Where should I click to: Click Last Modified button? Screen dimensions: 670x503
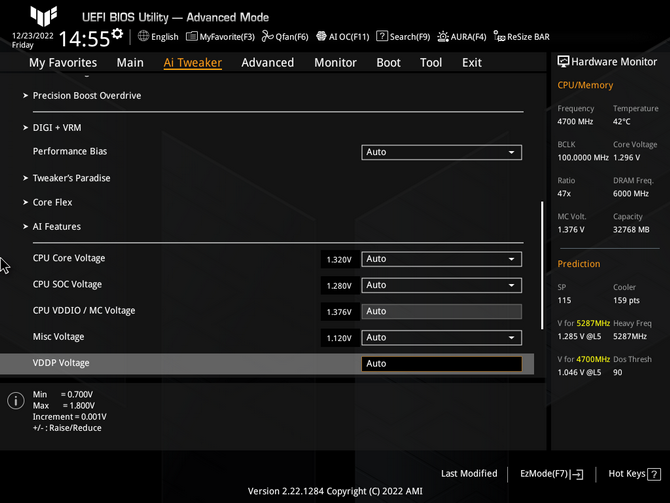click(x=469, y=474)
